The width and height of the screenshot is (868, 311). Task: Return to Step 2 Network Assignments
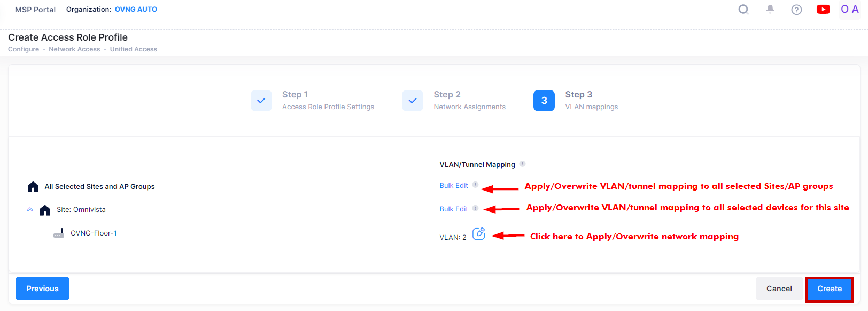coord(413,101)
